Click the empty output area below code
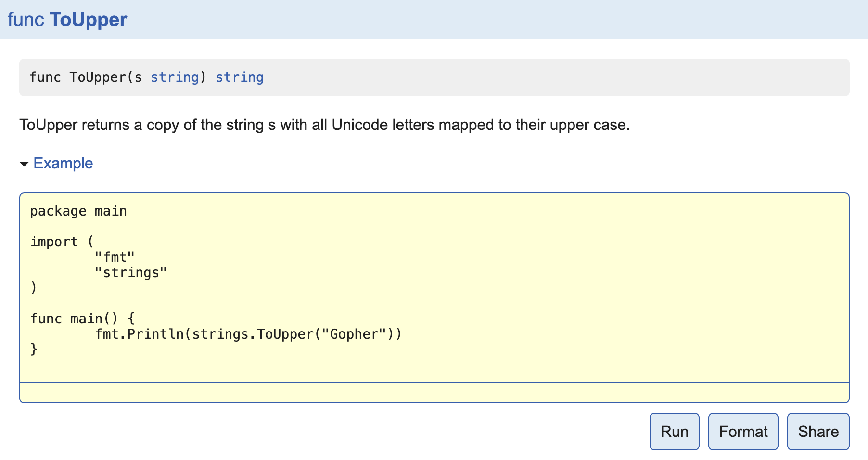This screenshot has height=460, width=868. point(434,393)
